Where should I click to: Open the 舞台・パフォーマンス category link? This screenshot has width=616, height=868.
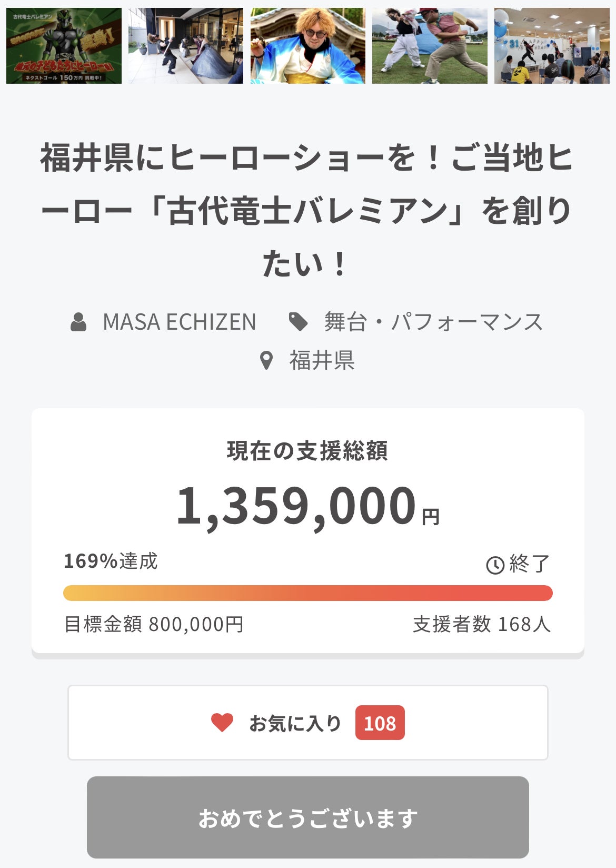tap(433, 322)
